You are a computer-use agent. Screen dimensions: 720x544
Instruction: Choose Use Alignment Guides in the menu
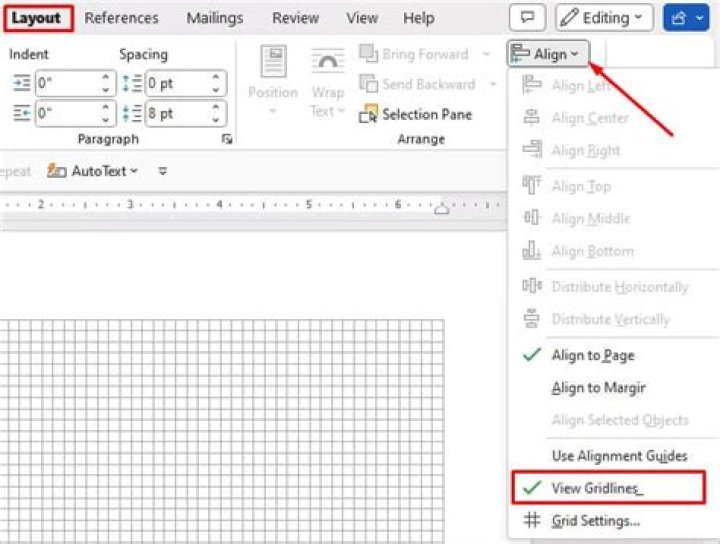pos(619,455)
